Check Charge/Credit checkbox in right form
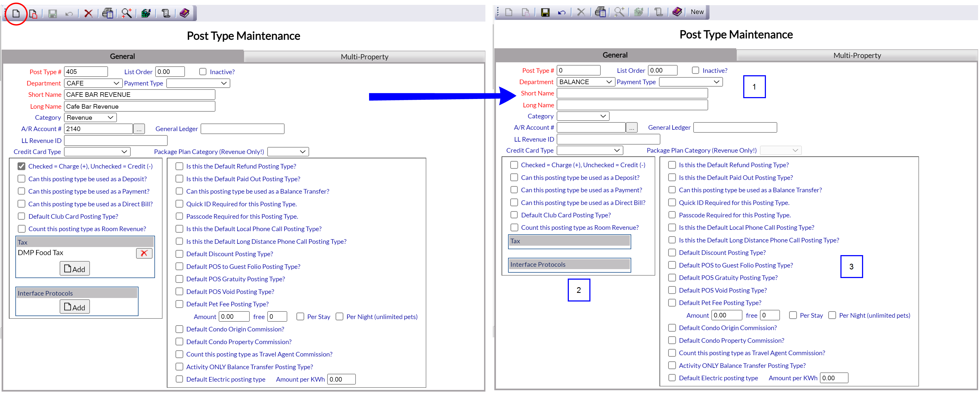This screenshot has height=394, width=980. pos(514,165)
